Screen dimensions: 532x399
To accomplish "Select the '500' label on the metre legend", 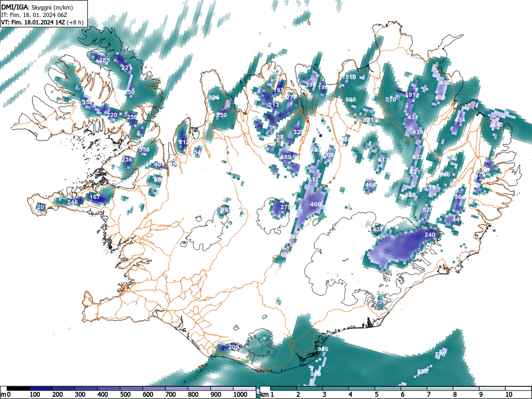I will [x=125, y=395].
